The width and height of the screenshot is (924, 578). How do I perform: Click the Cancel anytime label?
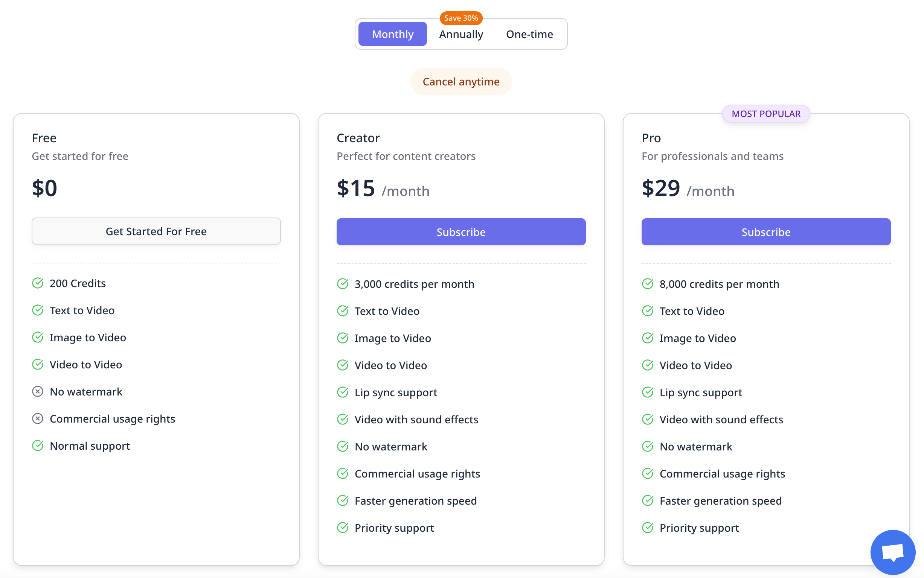[461, 81]
